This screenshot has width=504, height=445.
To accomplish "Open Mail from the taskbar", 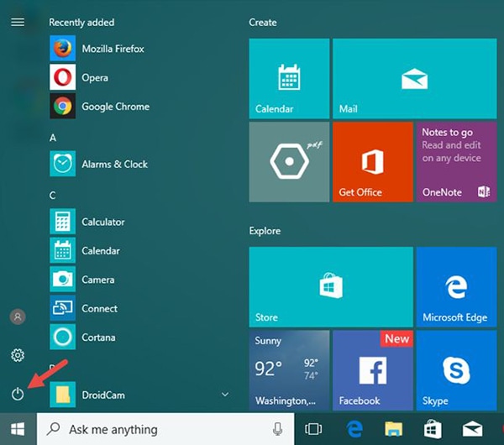I will tap(472, 429).
